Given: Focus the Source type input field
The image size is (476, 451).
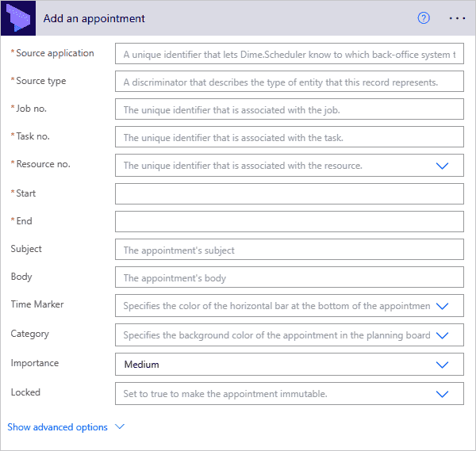Looking at the screenshot, I should 290,82.
